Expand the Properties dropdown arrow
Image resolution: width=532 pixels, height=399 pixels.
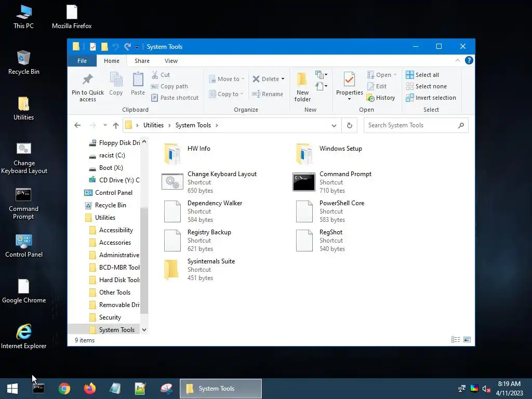349,99
